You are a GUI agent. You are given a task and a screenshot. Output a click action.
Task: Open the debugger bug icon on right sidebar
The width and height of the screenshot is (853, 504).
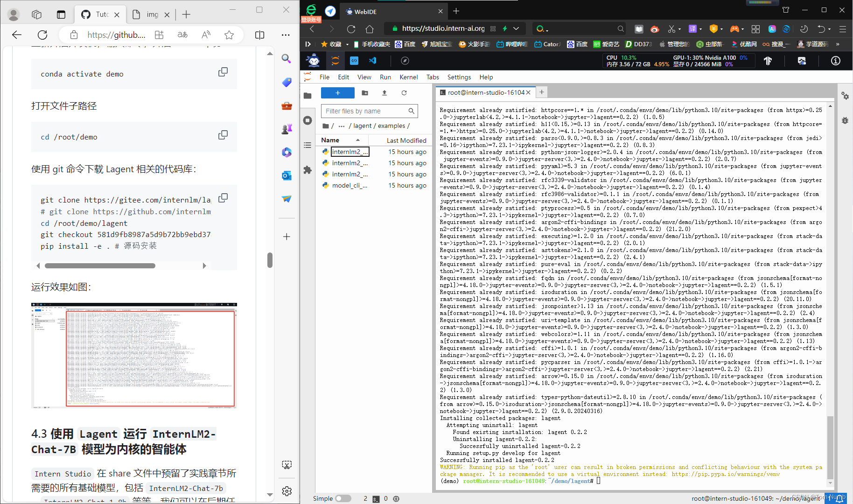click(x=845, y=120)
